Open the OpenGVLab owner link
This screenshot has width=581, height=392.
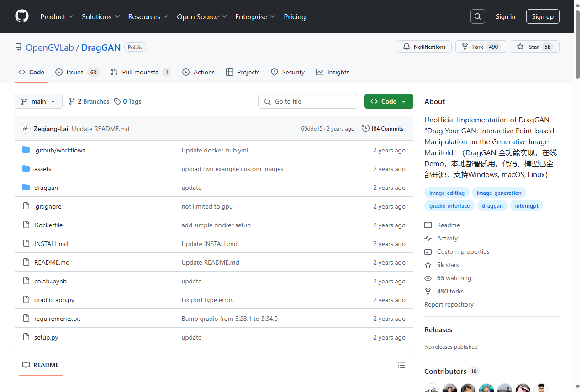coord(49,47)
